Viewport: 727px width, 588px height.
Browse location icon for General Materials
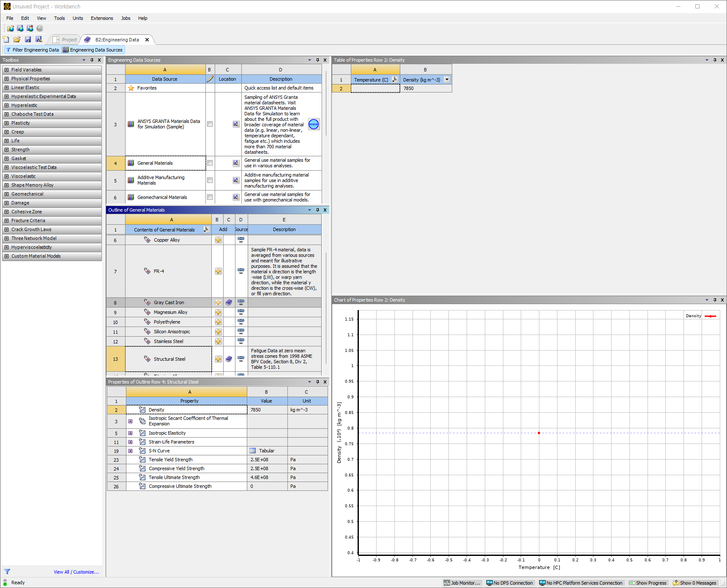236,163
